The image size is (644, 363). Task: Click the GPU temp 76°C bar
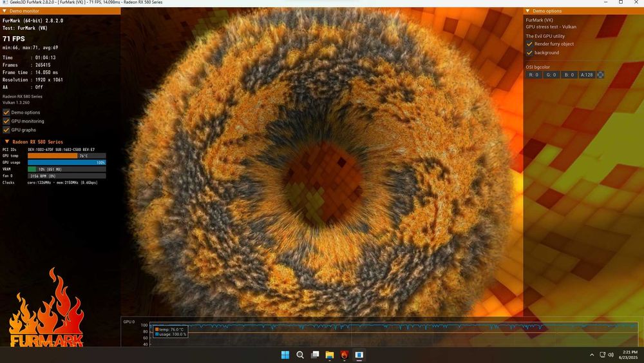click(66, 156)
